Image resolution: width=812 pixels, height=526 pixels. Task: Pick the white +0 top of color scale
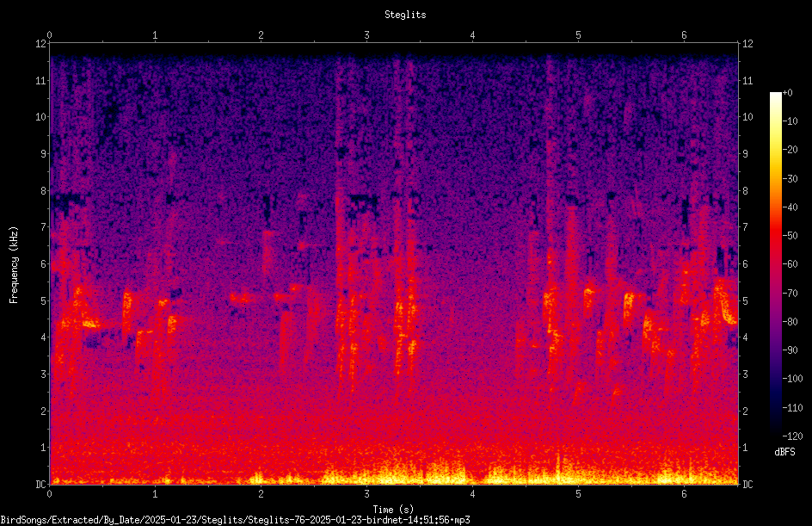[x=775, y=94]
